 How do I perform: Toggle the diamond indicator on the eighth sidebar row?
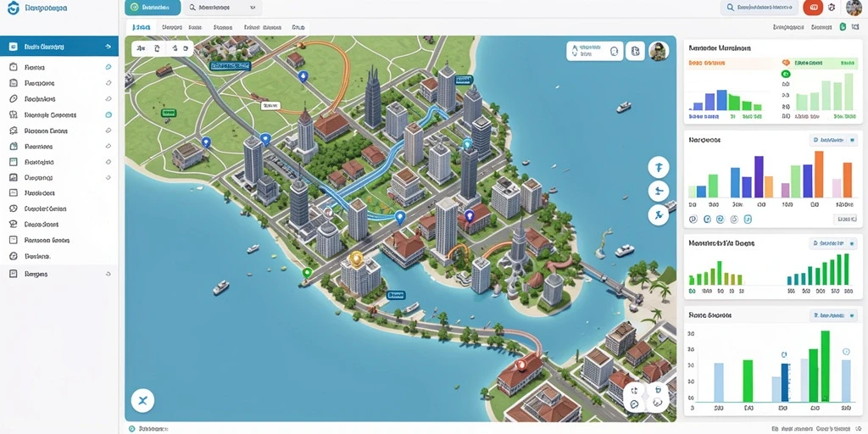coord(108,162)
